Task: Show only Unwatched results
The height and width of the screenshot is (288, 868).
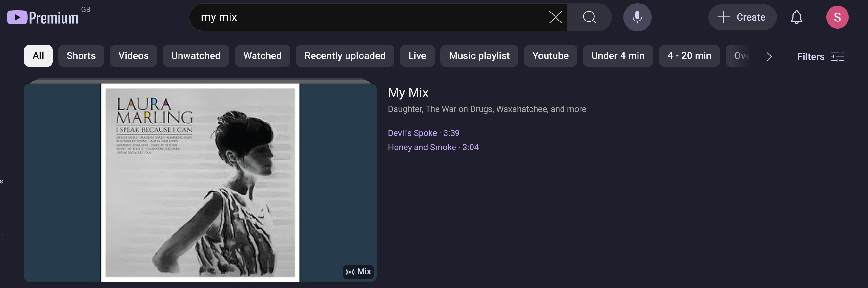Action: (196, 56)
